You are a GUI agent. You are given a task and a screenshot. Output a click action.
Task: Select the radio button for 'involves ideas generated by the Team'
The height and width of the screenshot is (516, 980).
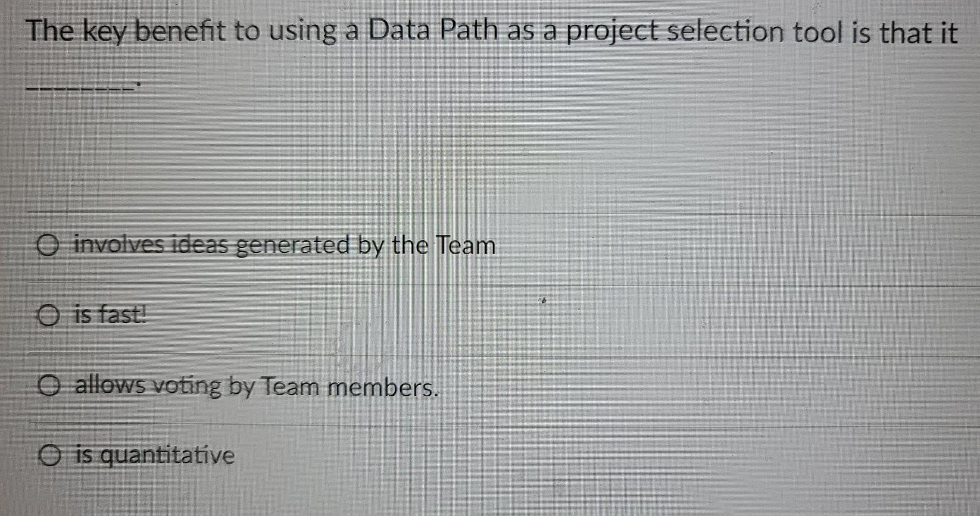(50, 246)
